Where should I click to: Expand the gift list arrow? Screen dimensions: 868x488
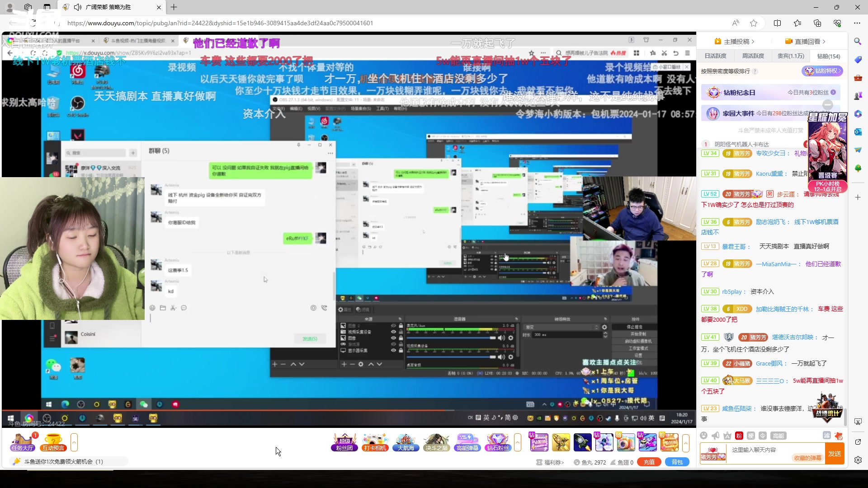pos(686,442)
